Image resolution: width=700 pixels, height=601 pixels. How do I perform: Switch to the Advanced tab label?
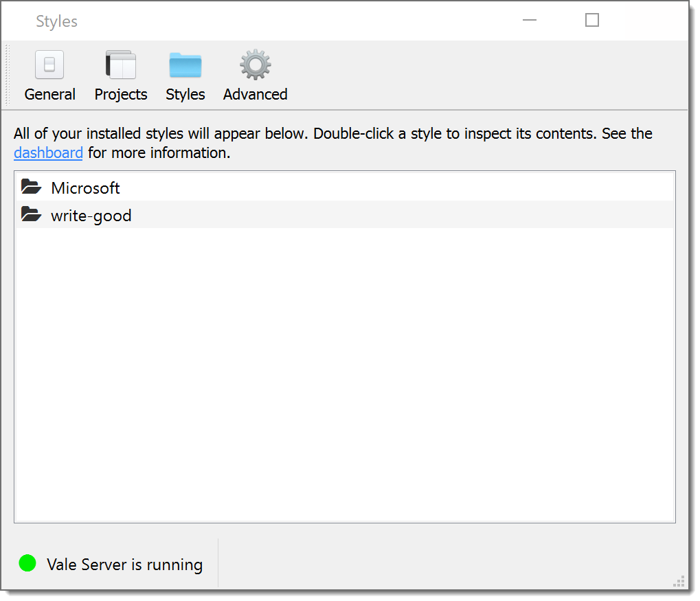click(256, 95)
